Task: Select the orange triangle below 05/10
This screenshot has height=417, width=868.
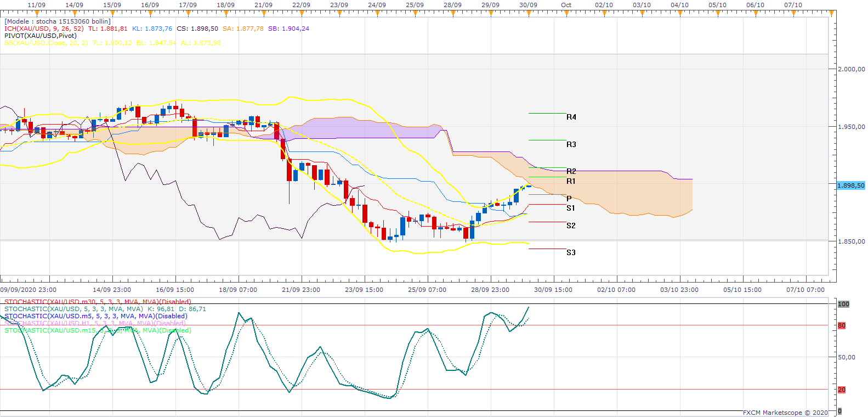Action: (x=717, y=13)
